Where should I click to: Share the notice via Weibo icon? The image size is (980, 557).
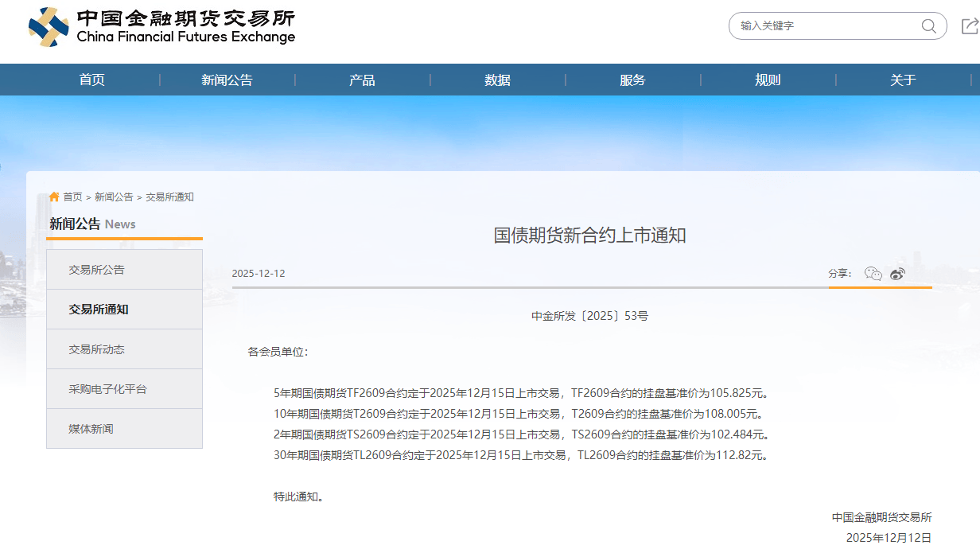pos(898,274)
